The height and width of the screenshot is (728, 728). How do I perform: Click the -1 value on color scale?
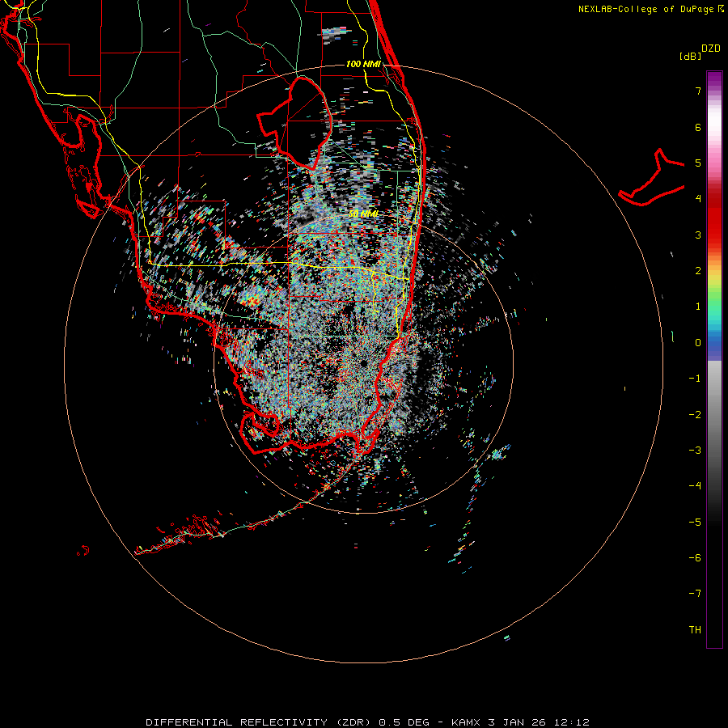tap(695, 379)
